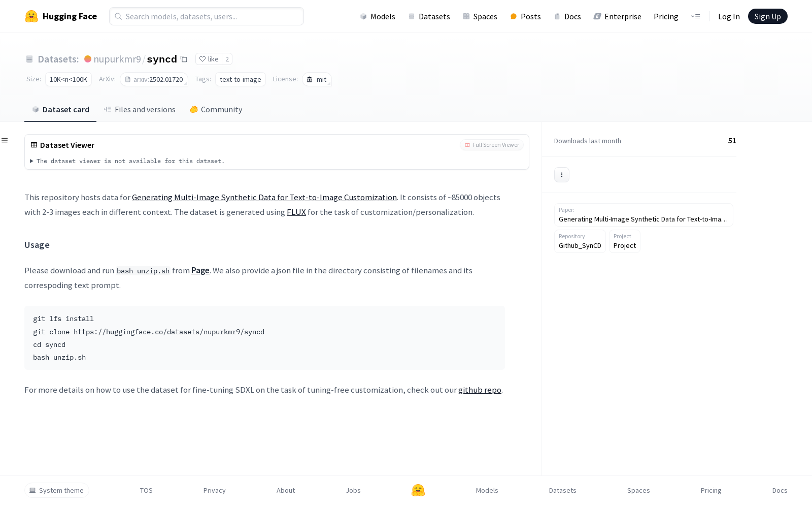812x508 pixels.
Task: Expand dataset viewer unavailable message
Action: click(x=127, y=161)
